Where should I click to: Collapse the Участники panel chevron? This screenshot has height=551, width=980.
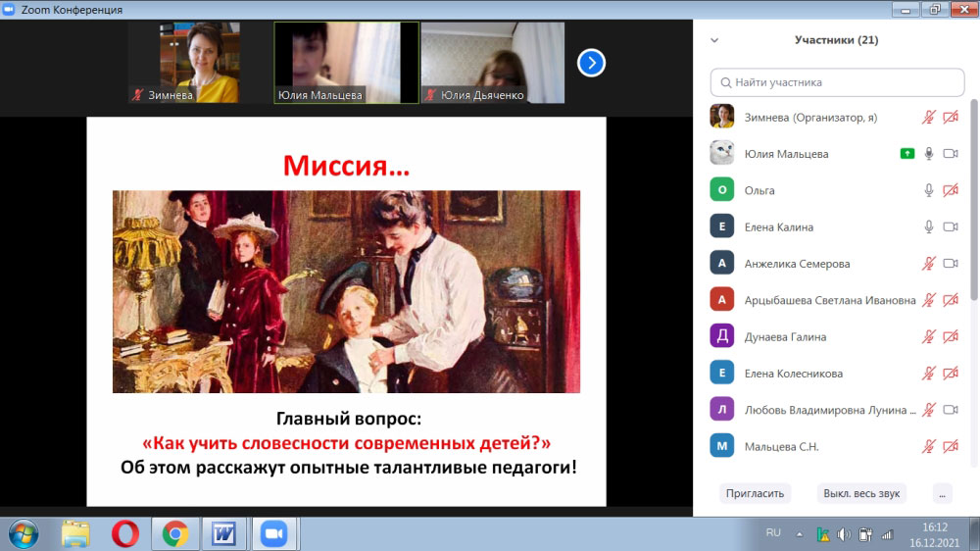point(714,40)
